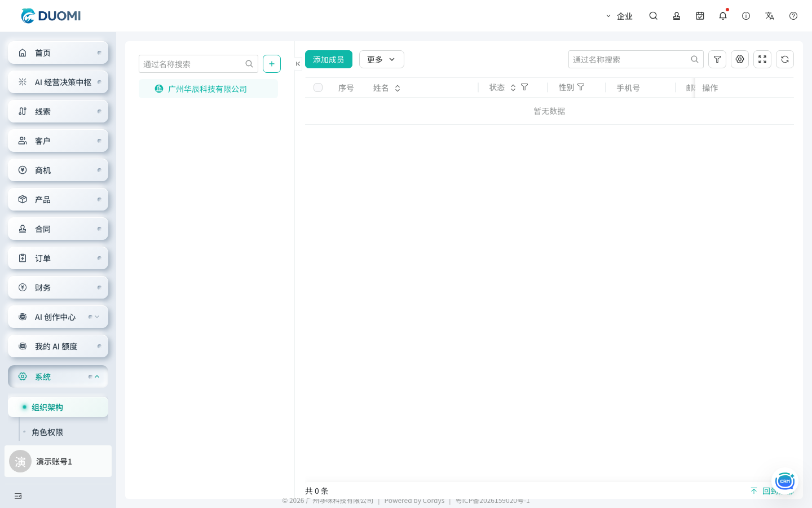Open the help question-mark icon
Screen dimensions: 812x508
793,16
